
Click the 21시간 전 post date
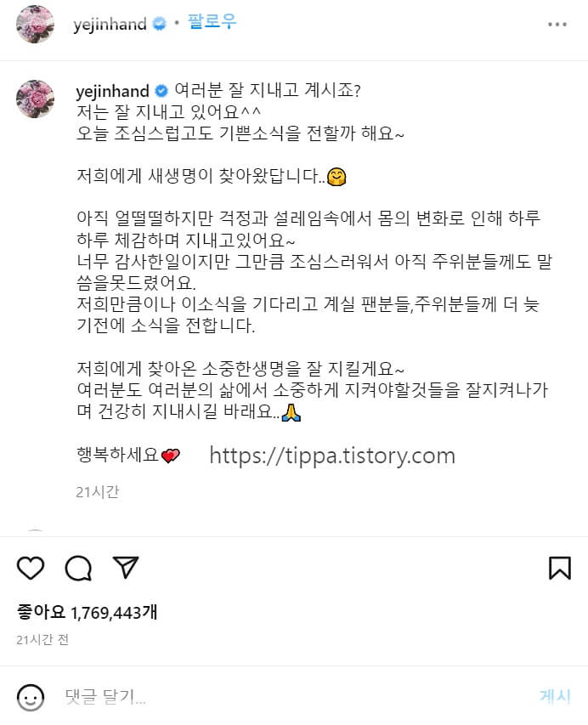42,639
